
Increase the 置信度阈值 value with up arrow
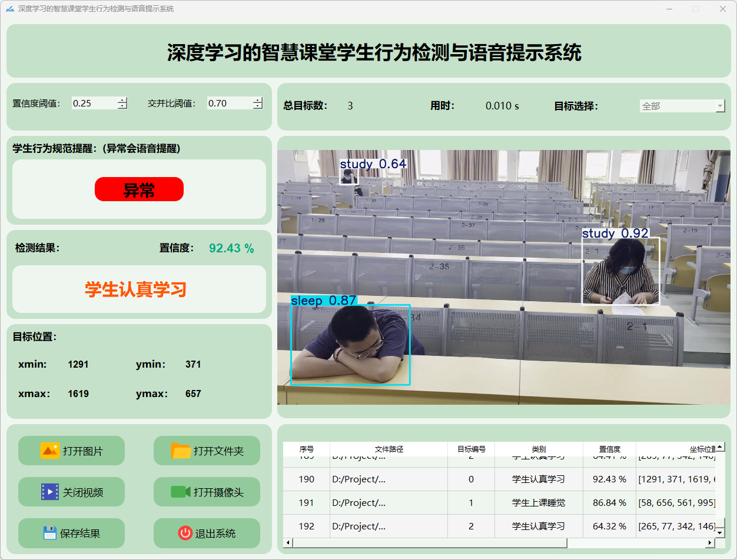[122, 100]
